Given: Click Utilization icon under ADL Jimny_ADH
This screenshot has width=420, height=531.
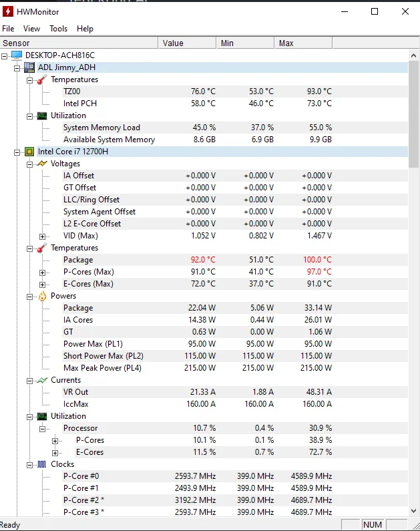Looking at the screenshot, I should point(42,116).
